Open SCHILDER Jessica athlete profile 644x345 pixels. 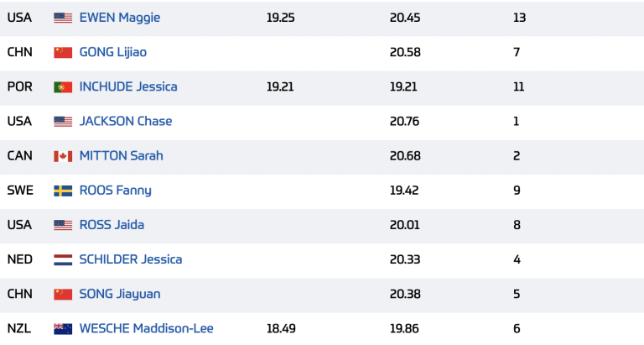[x=131, y=259]
